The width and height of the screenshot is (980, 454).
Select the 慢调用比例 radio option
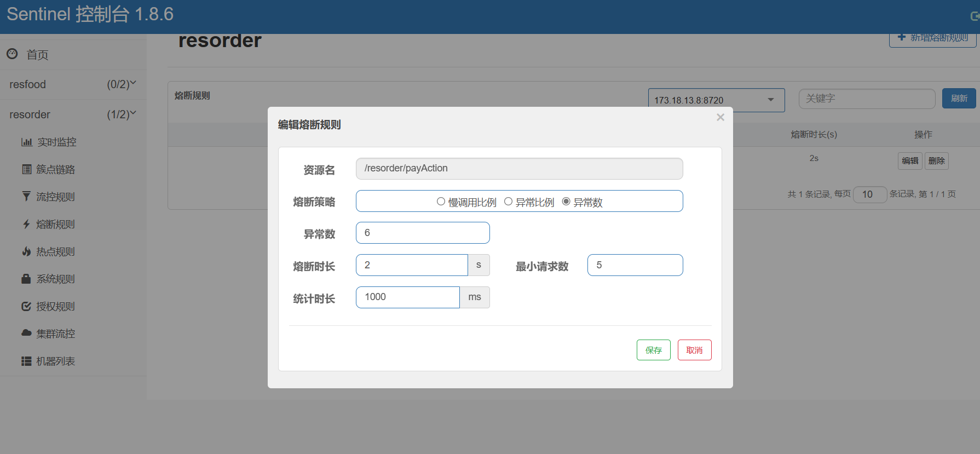point(441,202)
